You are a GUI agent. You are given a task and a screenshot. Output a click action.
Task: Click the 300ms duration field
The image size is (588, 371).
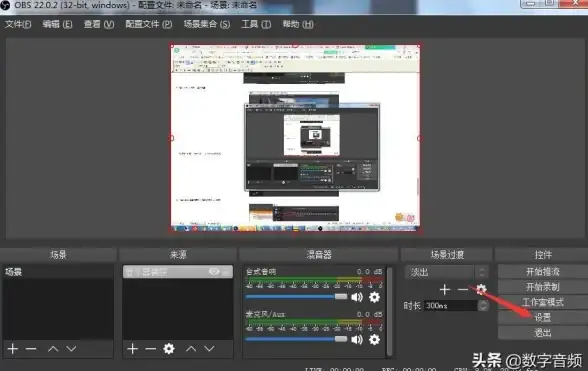click(450, 306)
